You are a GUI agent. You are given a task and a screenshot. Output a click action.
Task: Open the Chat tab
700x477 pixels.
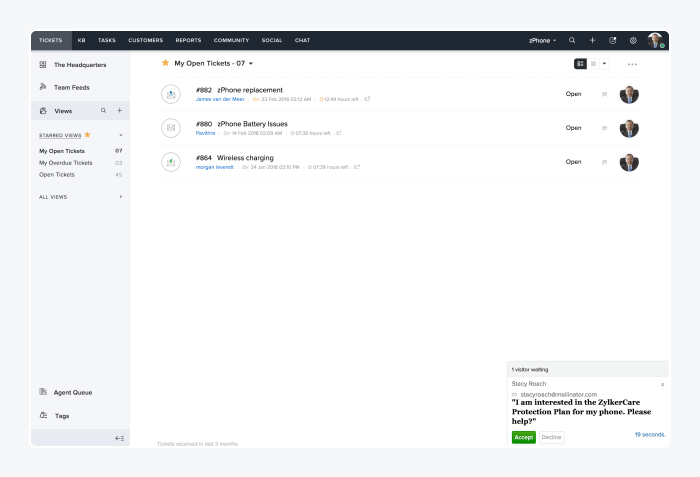click(x=302, y=40)
